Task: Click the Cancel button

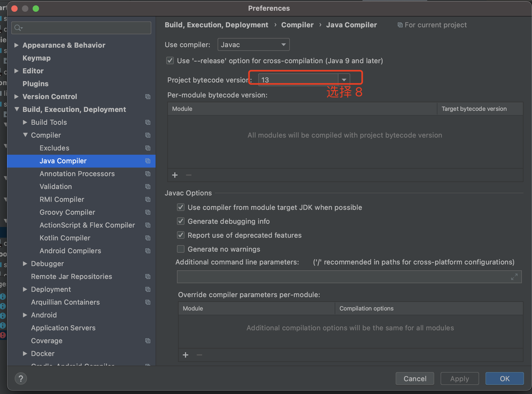Action: click(415, 378)
